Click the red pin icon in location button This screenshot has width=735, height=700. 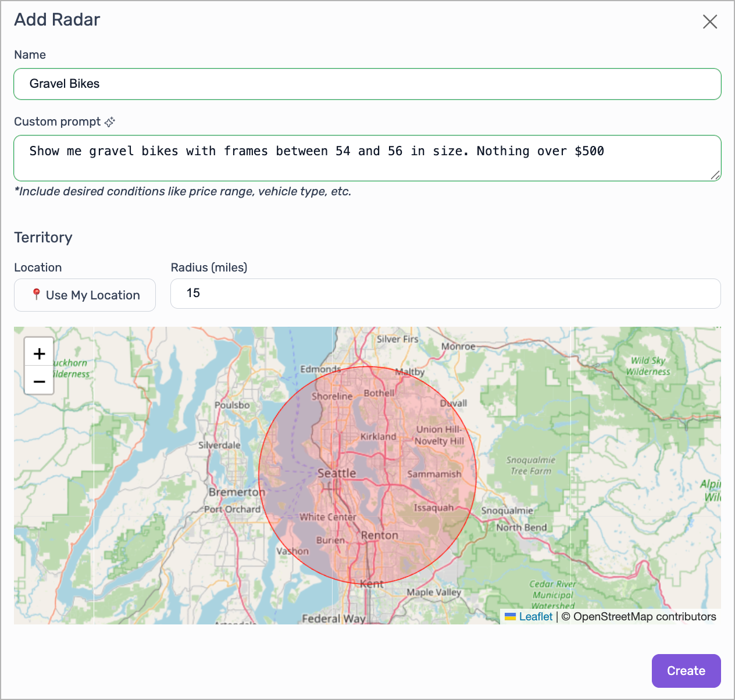[36, 295]
